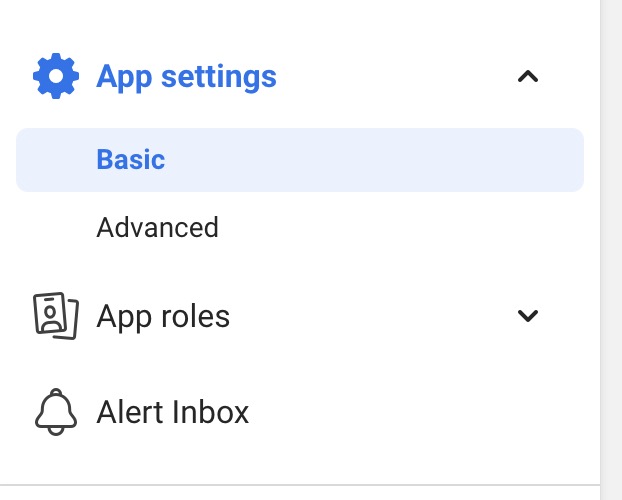Click the Alert Inbox bell icon
The height and width of the screenshot is (500, 622).
[56, 411]
